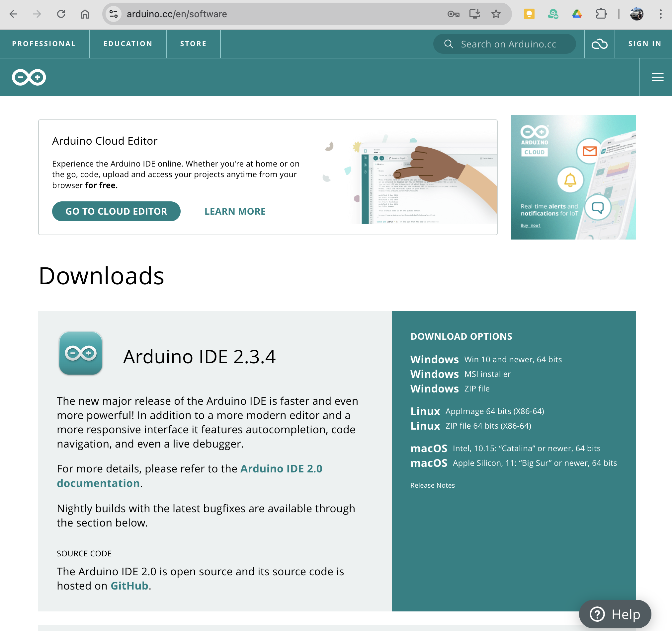Click the Arduino infinity logo in header
Screen dimensions: 672x631
(x=29, y=77)
